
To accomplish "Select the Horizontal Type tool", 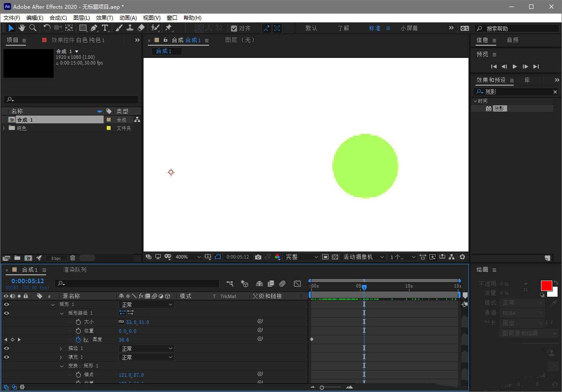I will click(x=105, y=28).
